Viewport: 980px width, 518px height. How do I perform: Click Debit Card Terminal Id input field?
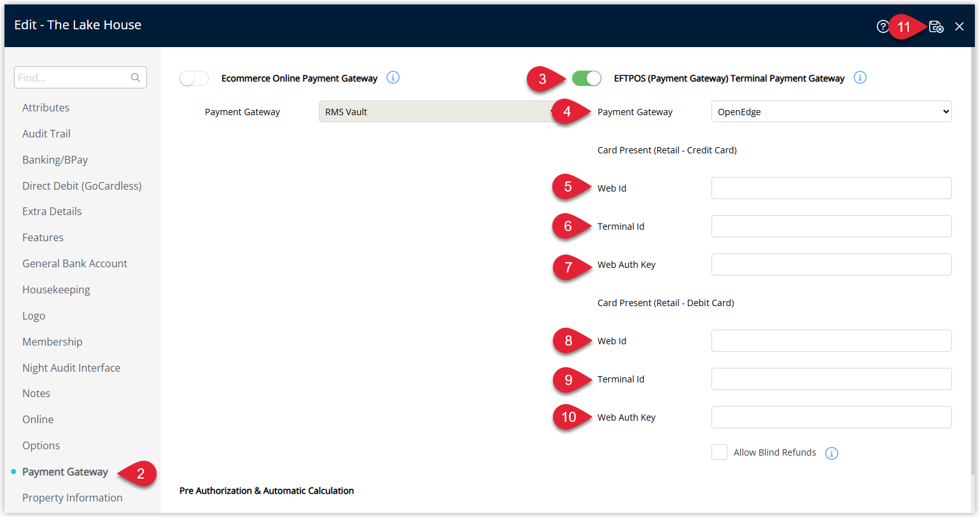click(832, 379)
